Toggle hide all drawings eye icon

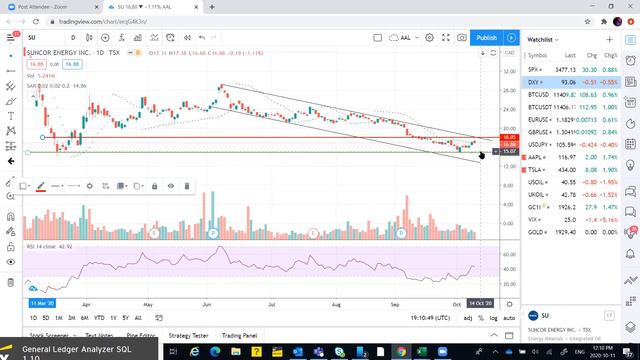(x=11, y=262)
